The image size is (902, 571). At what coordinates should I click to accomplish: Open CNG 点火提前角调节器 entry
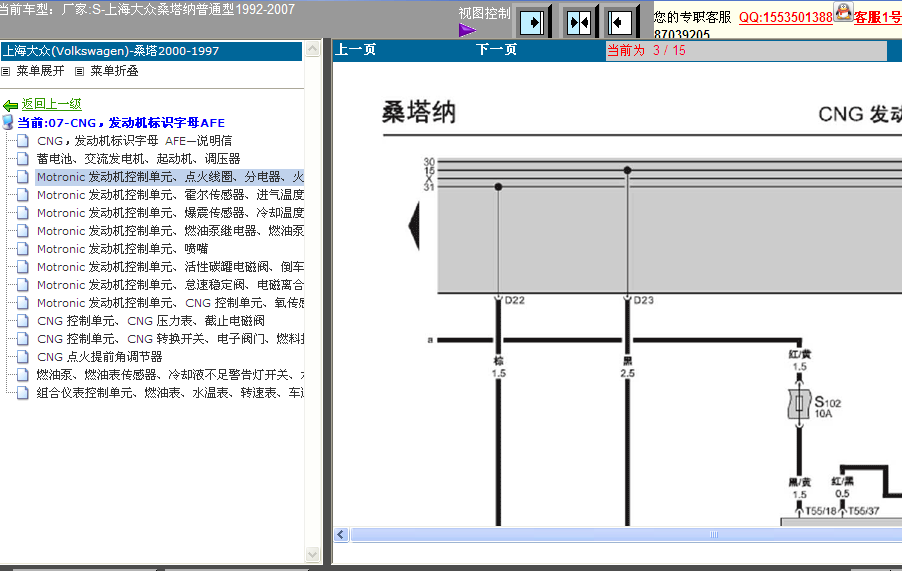(100, 357)
